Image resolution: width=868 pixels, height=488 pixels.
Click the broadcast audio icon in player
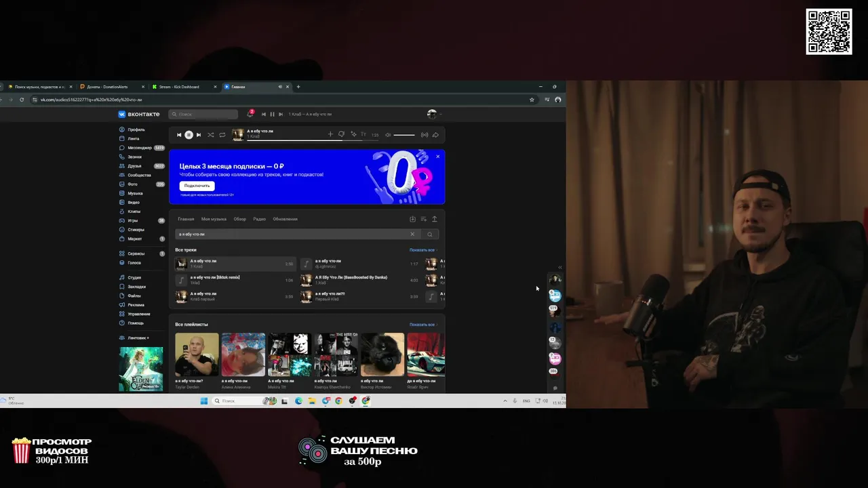[425, 135]
